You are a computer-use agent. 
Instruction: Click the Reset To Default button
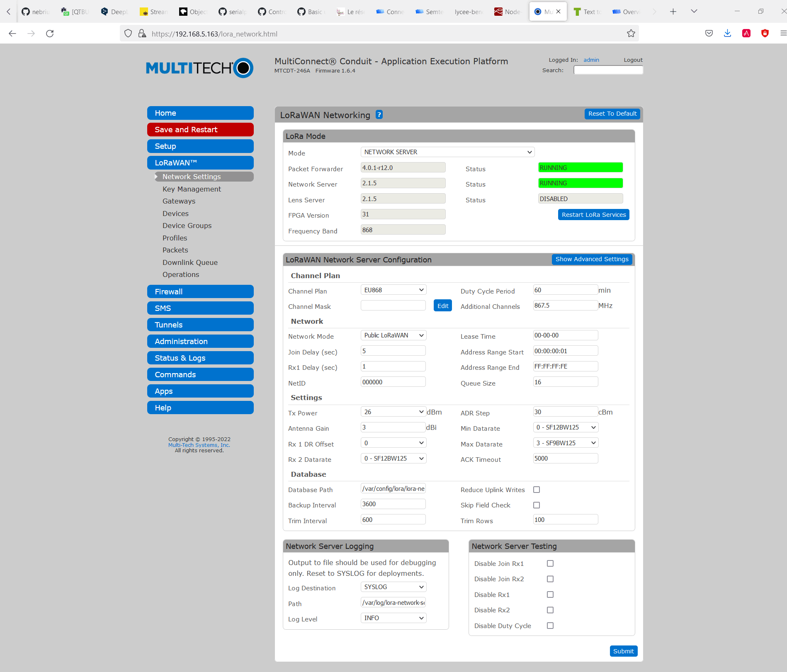pyautogui.click(x=612, y=114)
